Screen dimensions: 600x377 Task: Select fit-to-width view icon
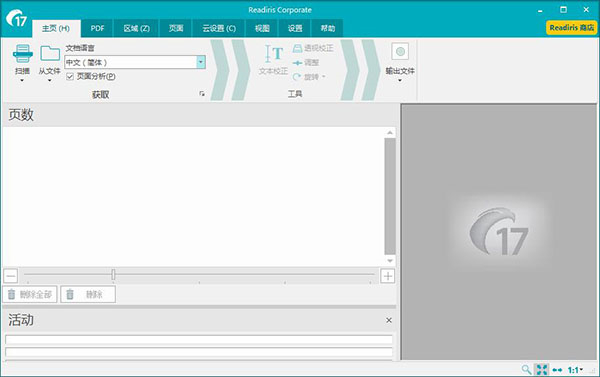point(558,370)
